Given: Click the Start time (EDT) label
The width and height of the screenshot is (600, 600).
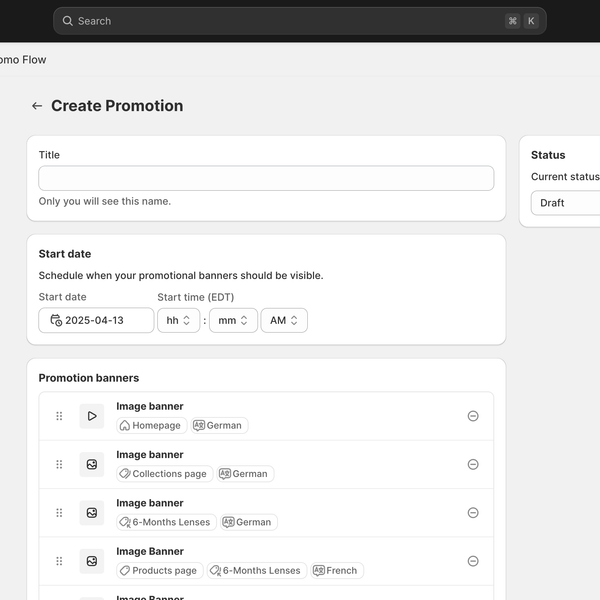Looking at the screenshot, I should coord(196,297).
